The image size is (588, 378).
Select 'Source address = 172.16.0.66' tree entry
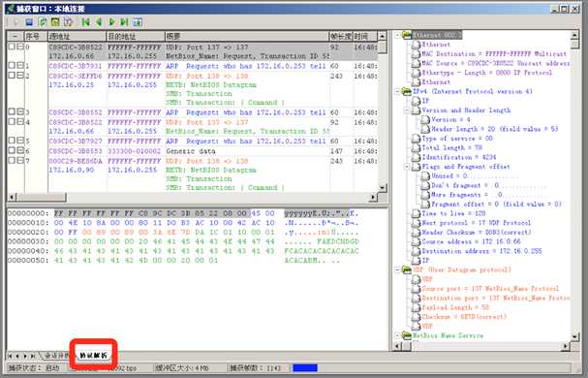click(x=472, y=241)
